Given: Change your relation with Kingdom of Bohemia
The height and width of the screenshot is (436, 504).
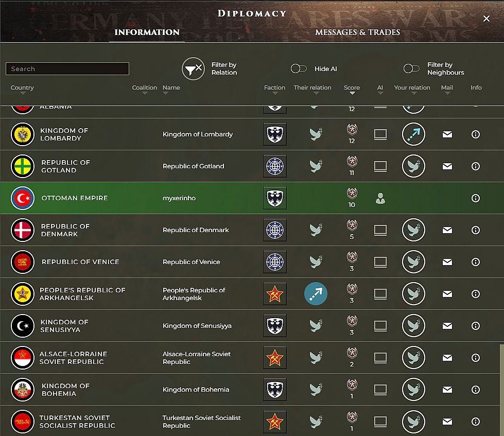Looking at the screenshot, I should 413,390.
